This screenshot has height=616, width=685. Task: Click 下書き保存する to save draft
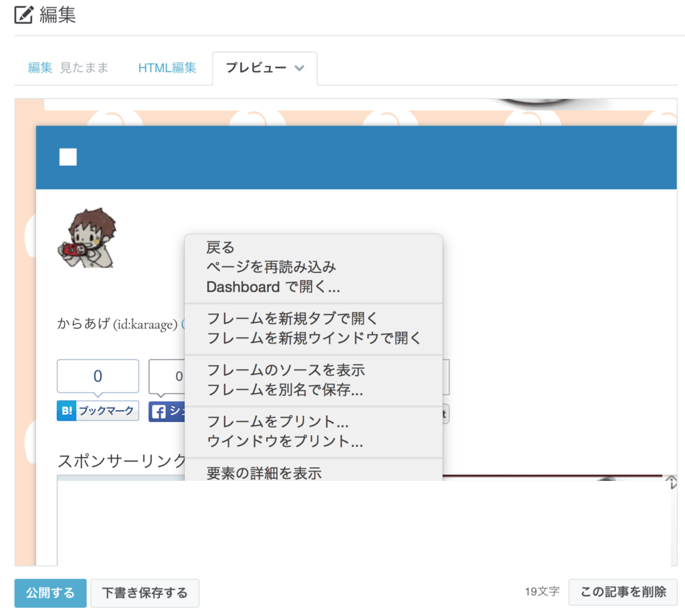point(144,593)
